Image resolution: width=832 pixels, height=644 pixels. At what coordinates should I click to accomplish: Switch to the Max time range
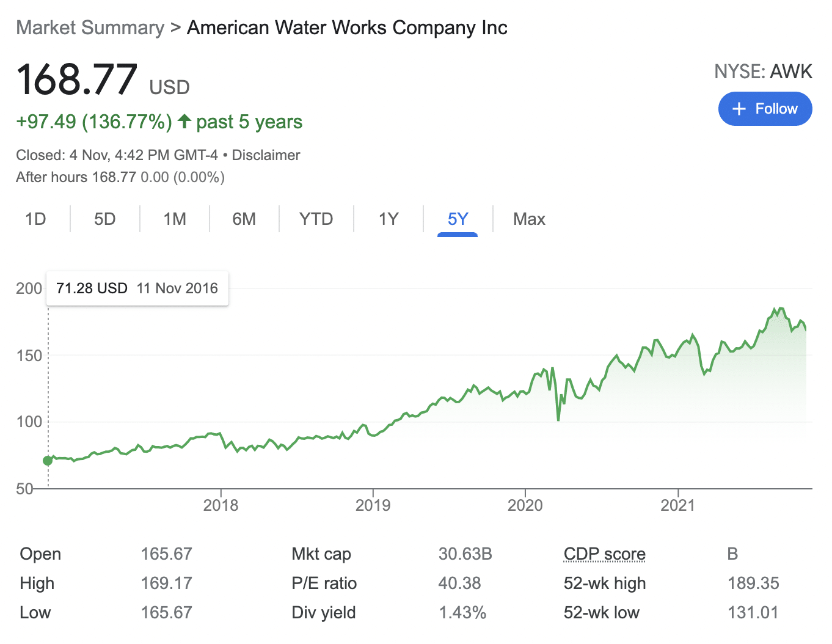coord(528,219)
